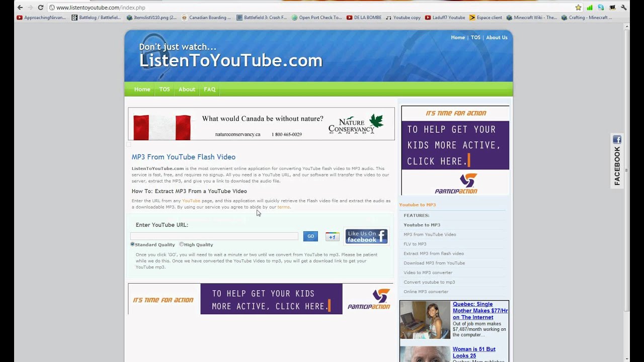This screenshot has width=644, height=362.
Task: Click the page vertical scrollbar
Action: [626, 171]
